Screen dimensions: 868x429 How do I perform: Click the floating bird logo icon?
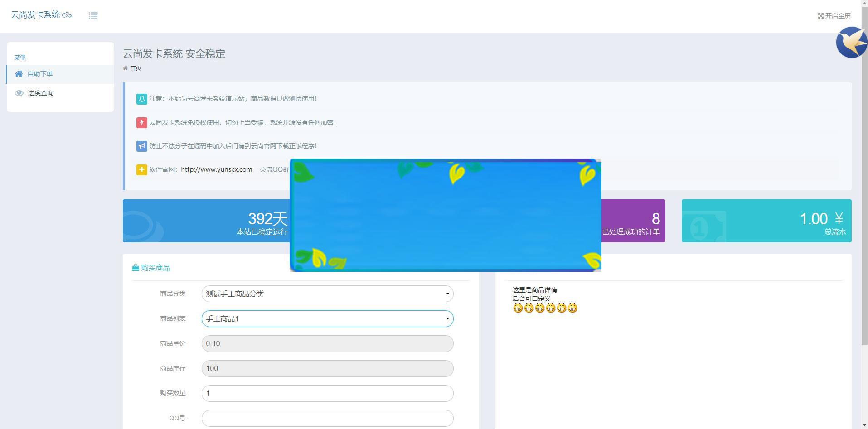click(x=851, y=43)
